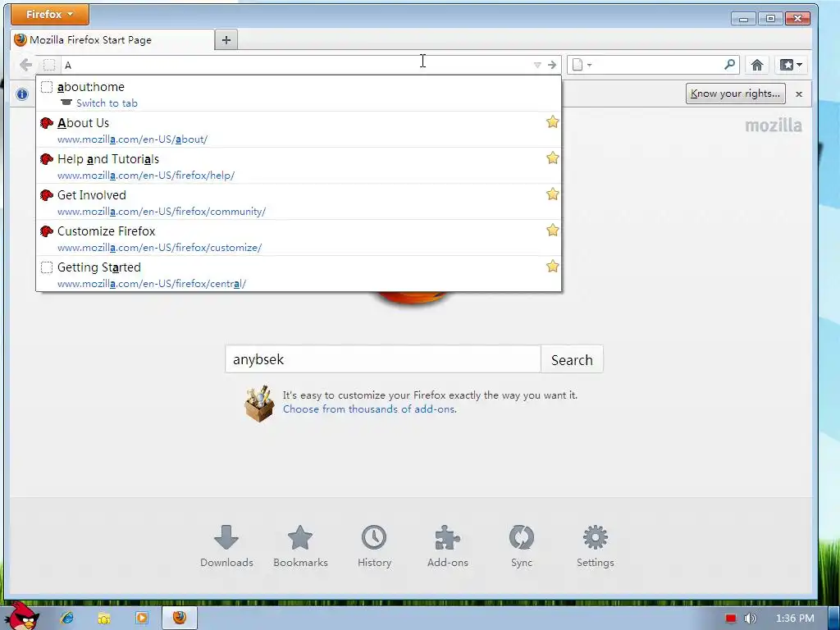Click the firefox/community/ URL text
The height and width of the screenshot is (630, 840).
pos(162,212)
